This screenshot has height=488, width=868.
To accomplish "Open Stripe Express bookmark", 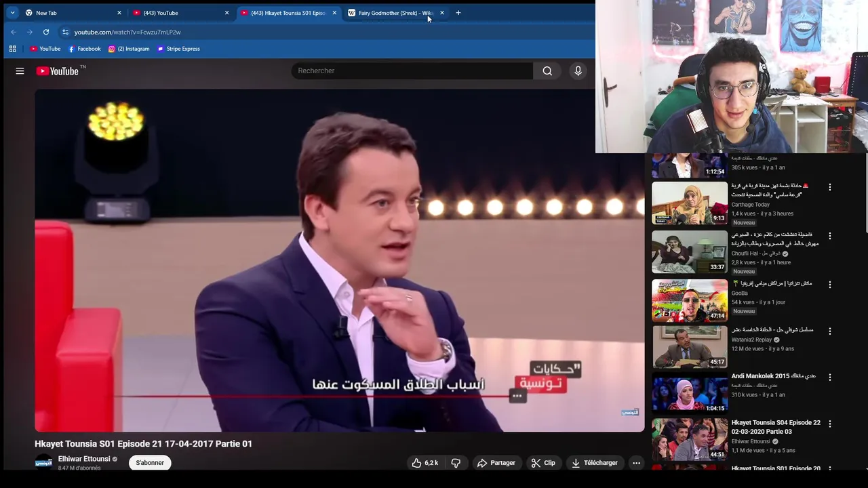I will coord(178,49).
